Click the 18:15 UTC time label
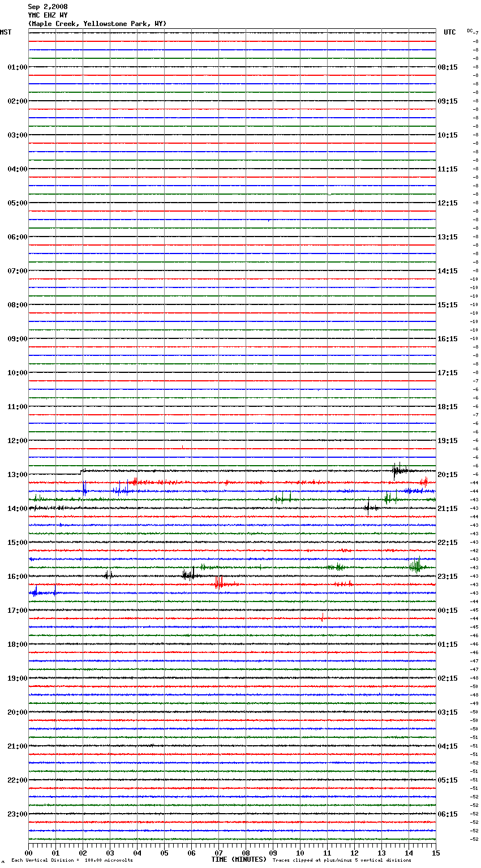Viewport: 481px width, 868px height. click(x=448, y=407)
